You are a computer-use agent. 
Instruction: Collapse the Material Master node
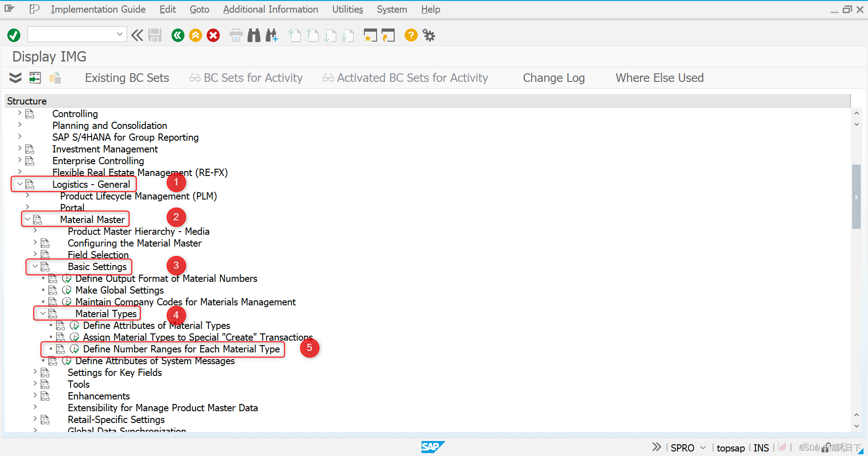pyautogui.click(x=28, y=219)
